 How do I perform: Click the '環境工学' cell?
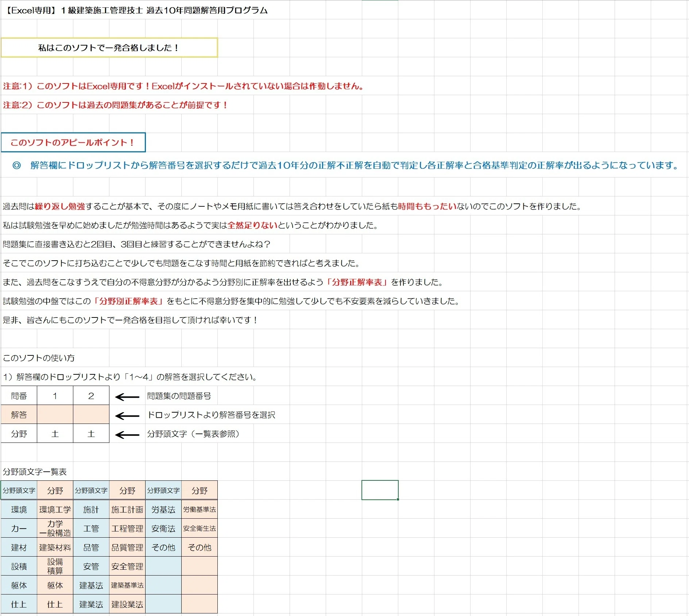point(55,510)
